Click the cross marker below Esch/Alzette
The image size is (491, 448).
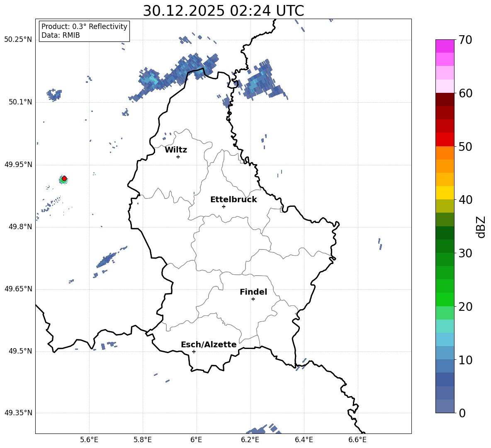[x=194, y=351]
